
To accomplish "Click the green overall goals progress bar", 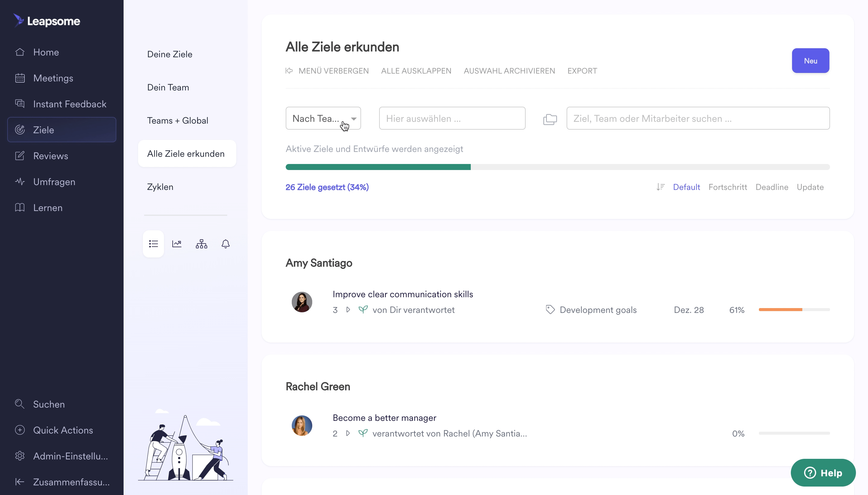I will click(x=378, y=167).
